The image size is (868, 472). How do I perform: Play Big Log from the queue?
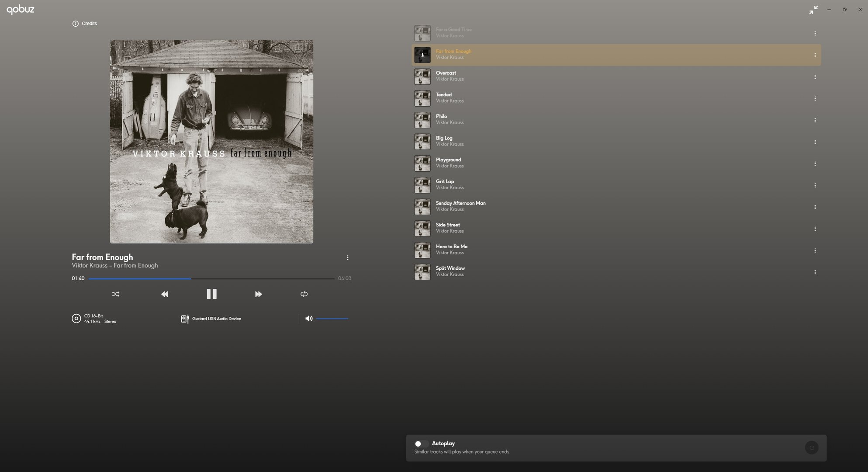pyautogui.click(x=444, y=138)
